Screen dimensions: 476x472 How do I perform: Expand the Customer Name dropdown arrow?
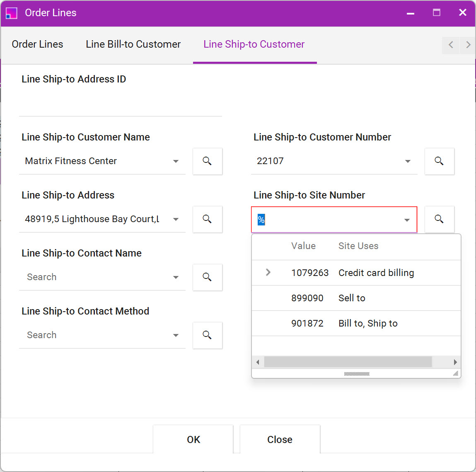point(176,161)
